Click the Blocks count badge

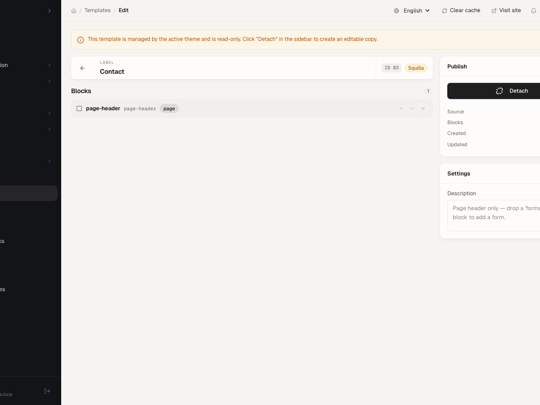pyautogui.click(x=428, y=91)
